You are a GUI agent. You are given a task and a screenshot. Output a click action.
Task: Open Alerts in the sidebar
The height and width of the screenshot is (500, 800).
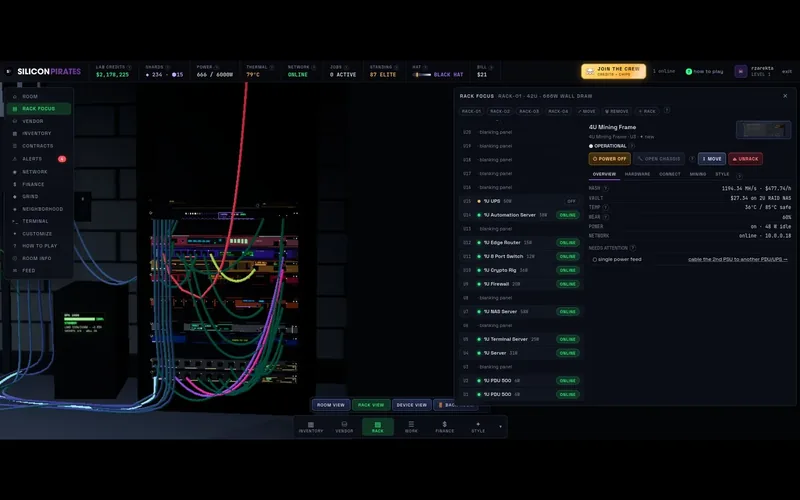(39, 159)
